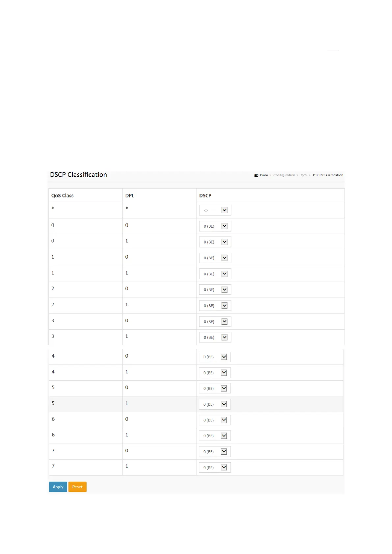Viewport: 392px width, 554px height.
Task: Open DSCP dropdown for QoS 4 DPL 0
Action: pos(214,357)
